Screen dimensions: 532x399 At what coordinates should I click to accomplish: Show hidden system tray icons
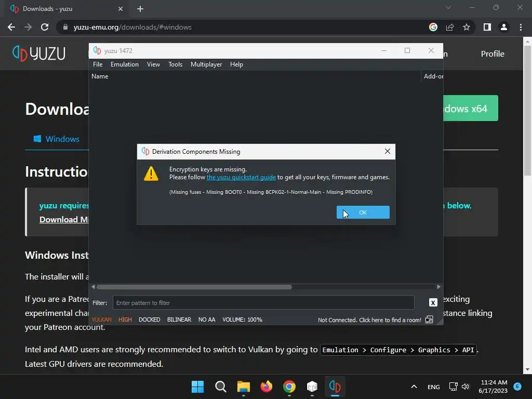pyautogui.click(x=414, y=387)
